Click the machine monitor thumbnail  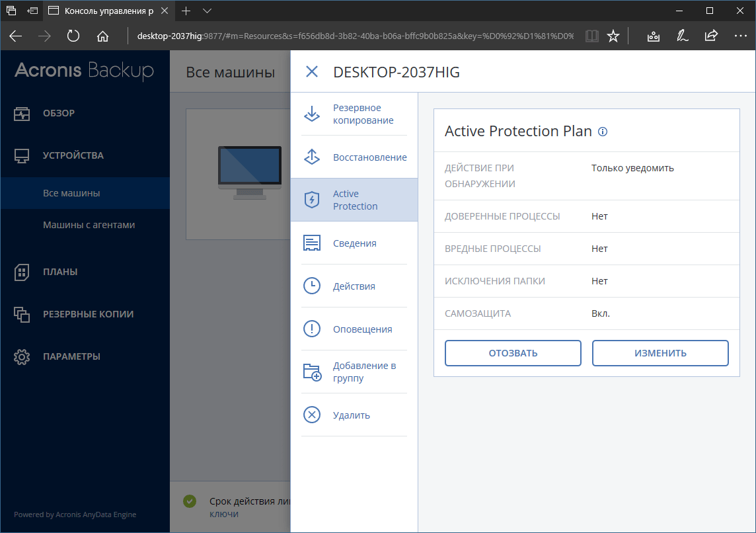[x=249, y=173]
